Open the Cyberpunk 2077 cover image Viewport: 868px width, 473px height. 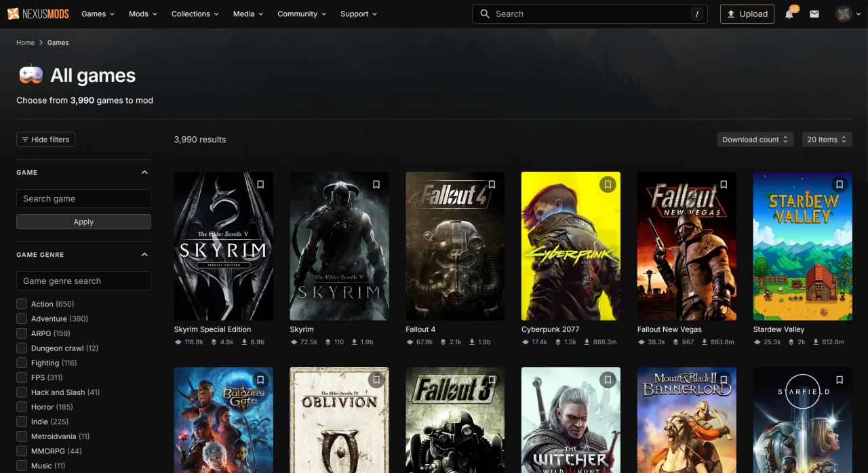(x=571, y=246)
